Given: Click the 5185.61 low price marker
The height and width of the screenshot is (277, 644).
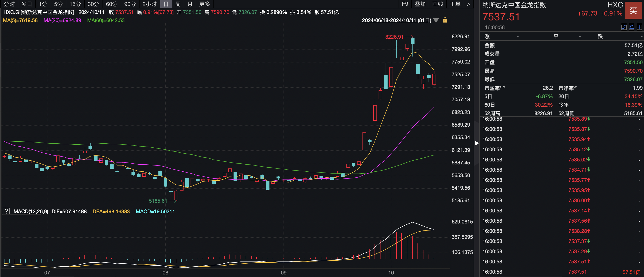Looking at the screenshot, I should pos(158,201).
